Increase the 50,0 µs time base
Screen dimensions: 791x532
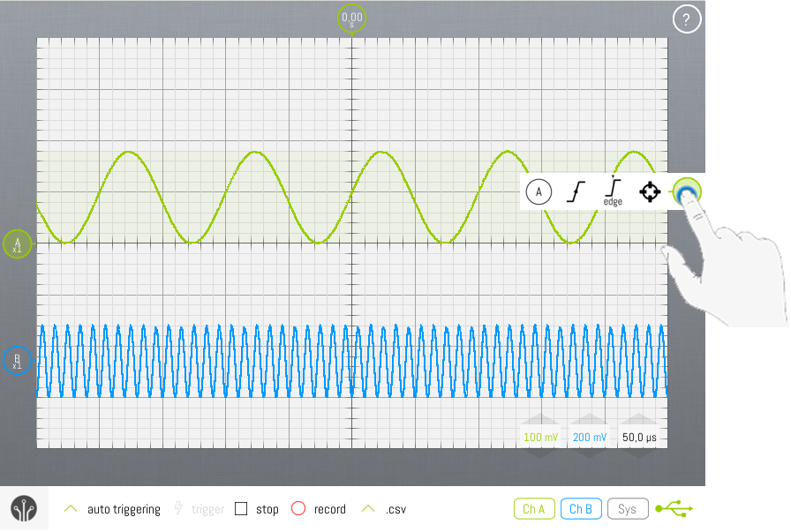638,421
